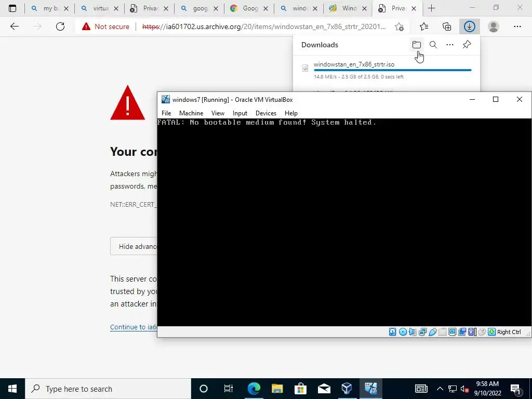Image resolution: width=532 pixels, height=399 pixels.
Task: Open the Help menu in VirtualBox
Action: pyautogui.click(x=291, y=113)
